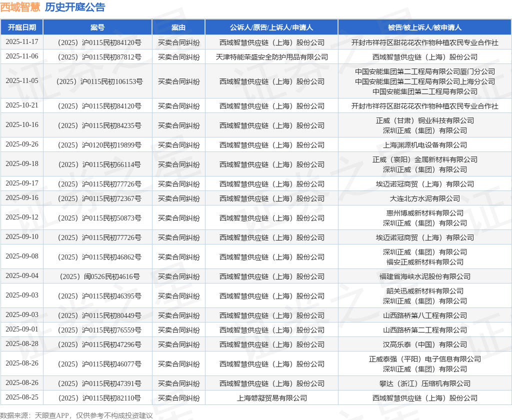Click defendant 汉高乐泰（中国）有限公司
Viewport: 512px width, 420px height.
[425, 344]
